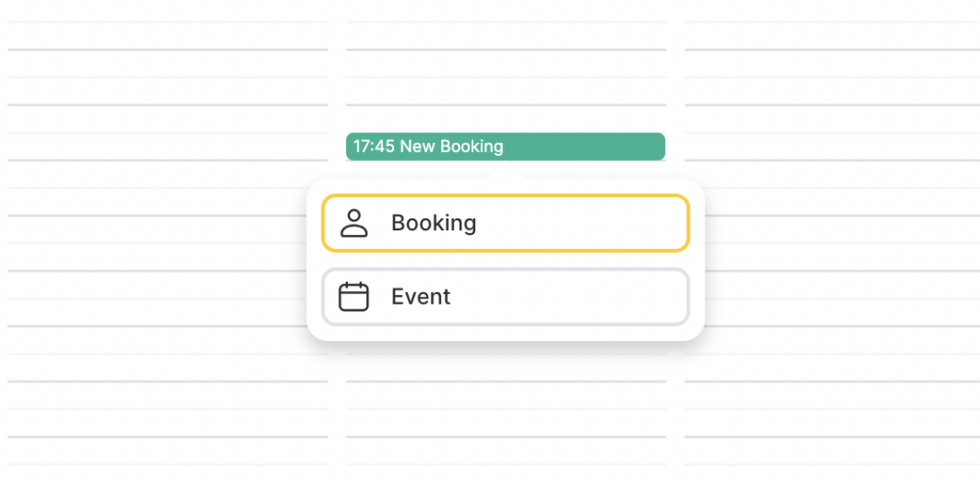
Task: Click the "New Booking" title text
Action: coord(451,146)
